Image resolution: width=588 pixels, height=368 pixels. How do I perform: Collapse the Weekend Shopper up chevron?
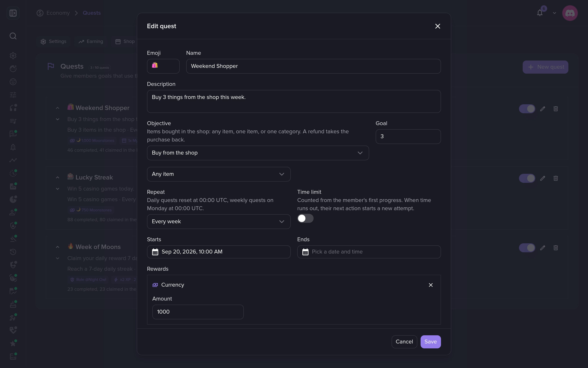[58, 108]
